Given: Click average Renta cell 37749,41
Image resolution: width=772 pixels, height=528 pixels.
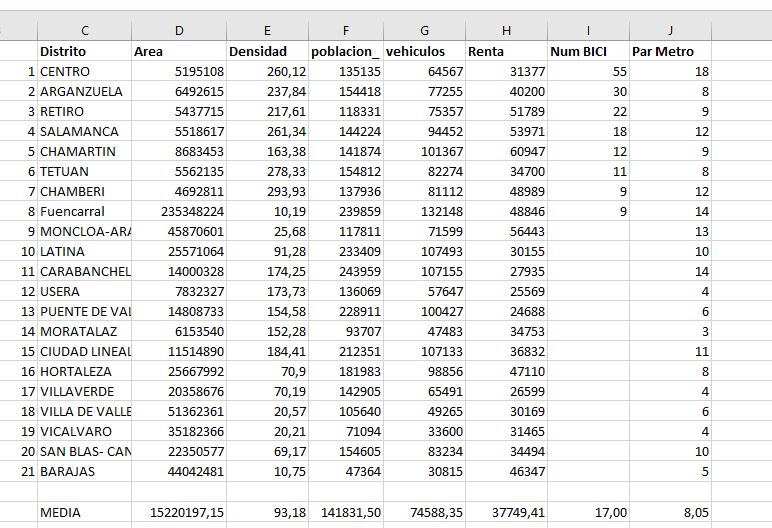Looking at the screenshot, I should (507, 512).
